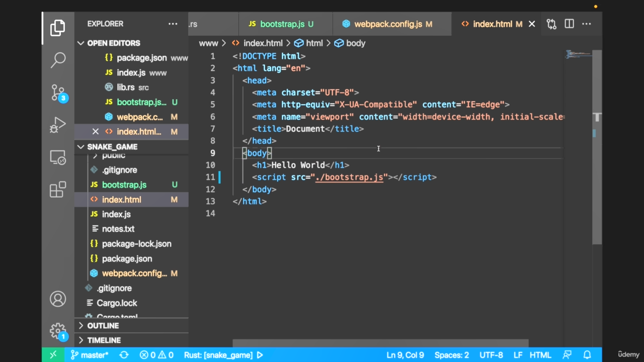Click the master branch in status bar
Viewport: 644px width, 362px height.
coord(90,355)
